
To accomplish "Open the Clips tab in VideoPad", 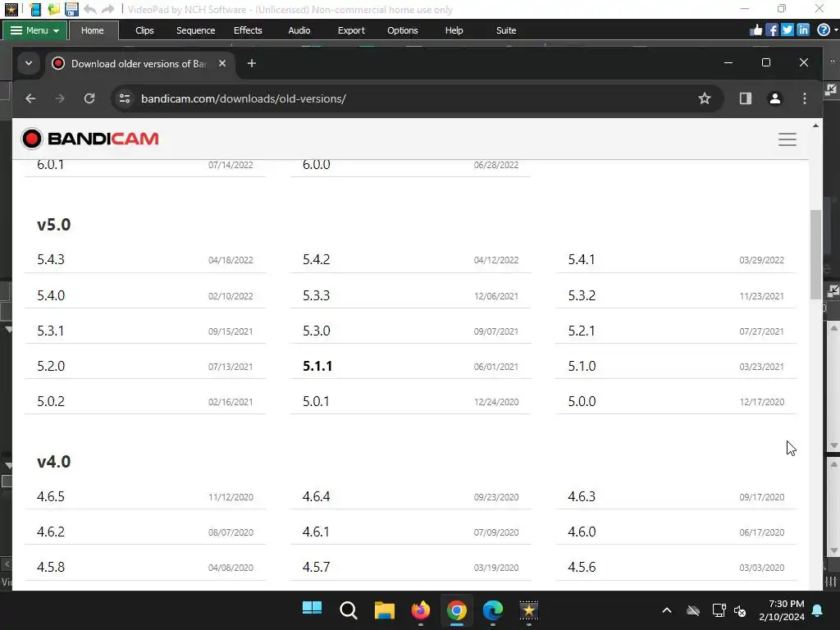I will (x=144, y=30).
